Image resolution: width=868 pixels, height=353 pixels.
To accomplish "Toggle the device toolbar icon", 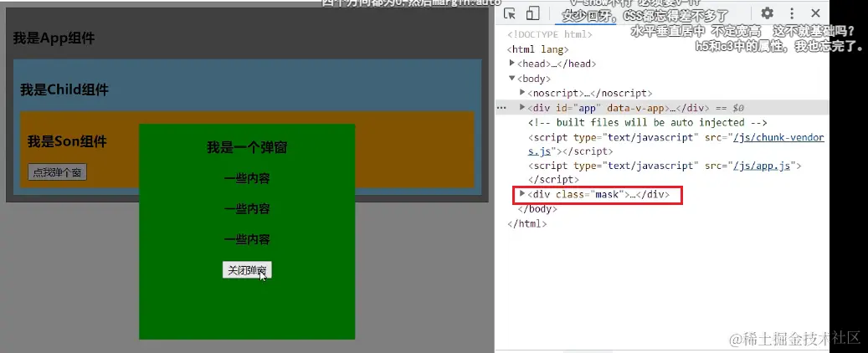I will coord(532,14).
